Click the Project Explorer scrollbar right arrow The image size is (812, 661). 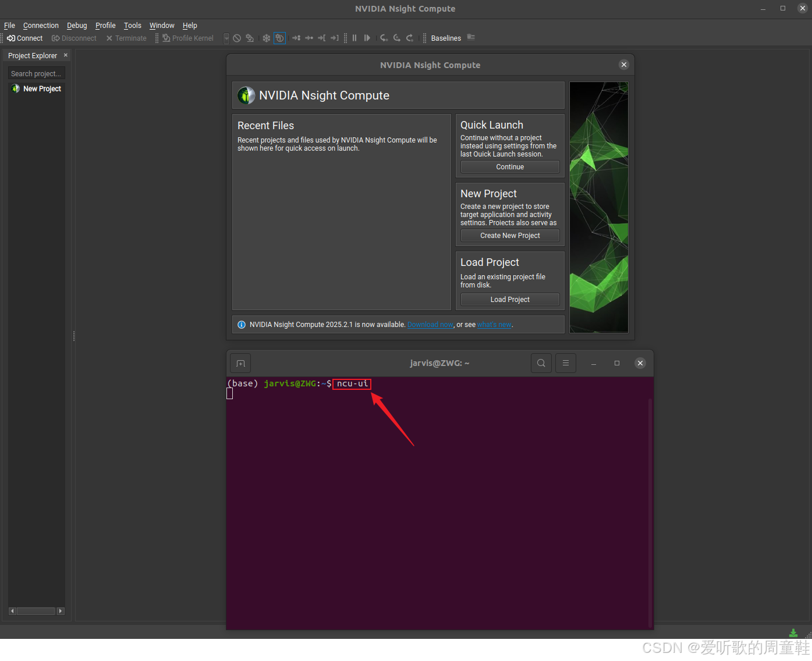pyautogui.click(x=61, y=611)
